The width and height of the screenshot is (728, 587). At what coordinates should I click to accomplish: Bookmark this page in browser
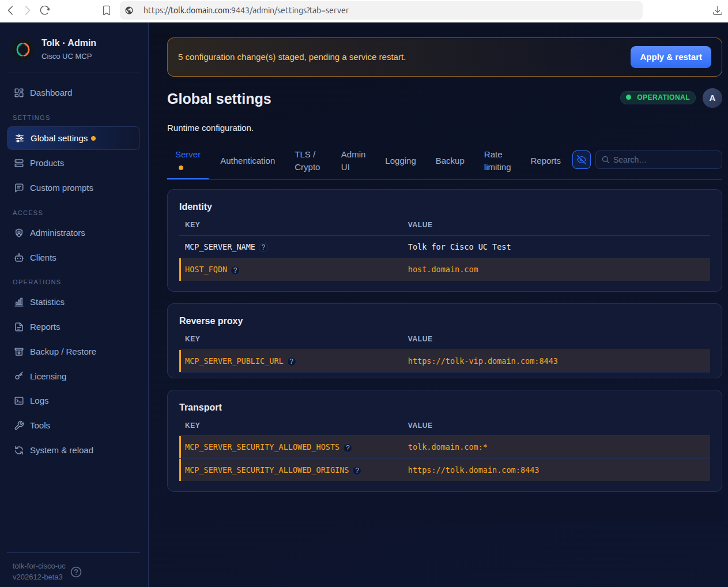click(107, 10)
